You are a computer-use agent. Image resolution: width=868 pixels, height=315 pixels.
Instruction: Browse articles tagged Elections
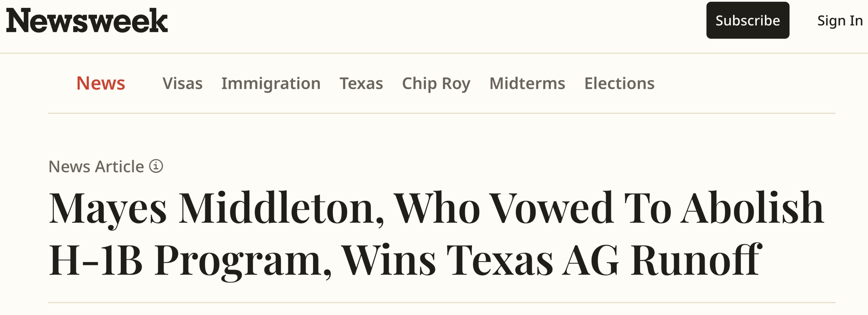619,83
